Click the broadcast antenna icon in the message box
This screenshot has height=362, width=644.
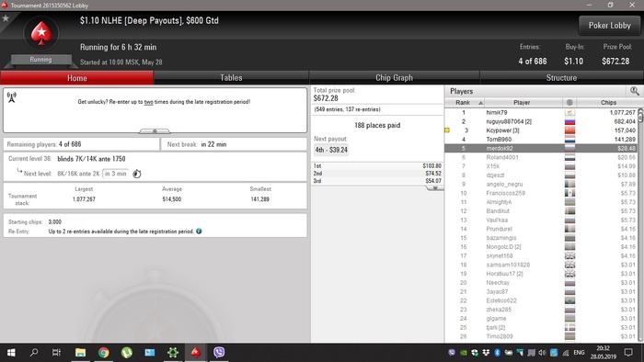[12, 97]
